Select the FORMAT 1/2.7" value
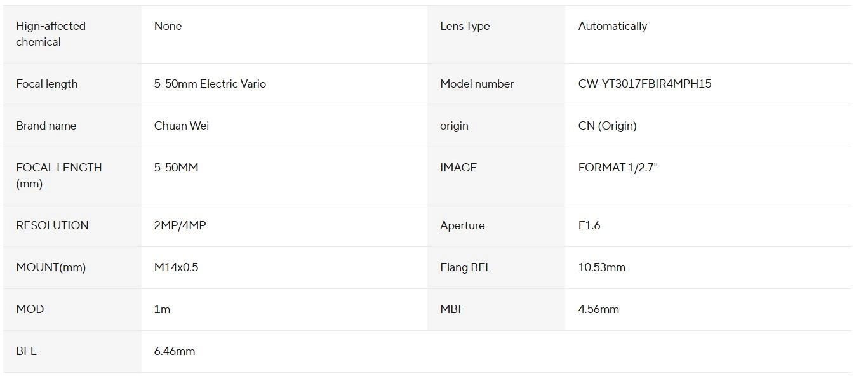 click(x=618, y=168)
